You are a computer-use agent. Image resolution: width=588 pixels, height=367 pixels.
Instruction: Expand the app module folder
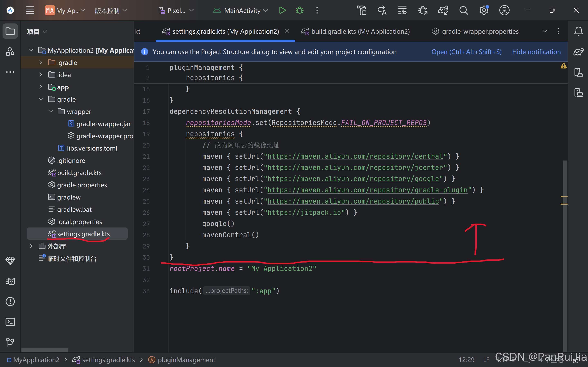[41, 87]
